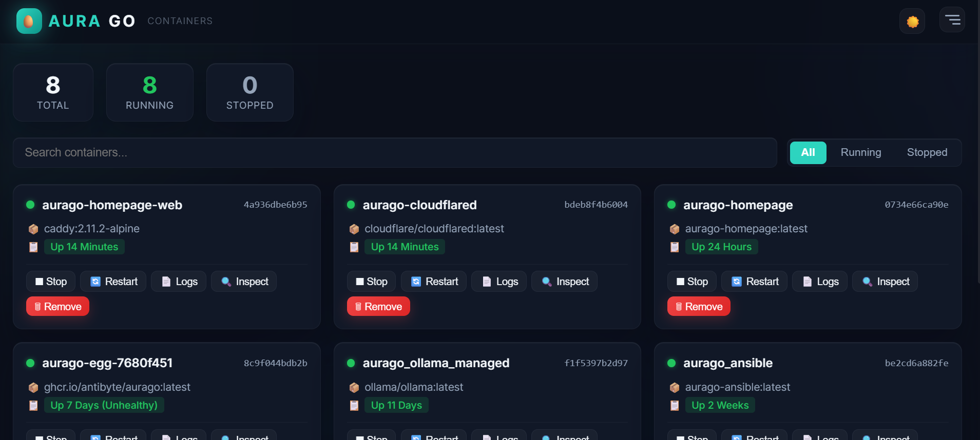Click the clipboard icon beside Up 24 Hours

pos(675,247)
